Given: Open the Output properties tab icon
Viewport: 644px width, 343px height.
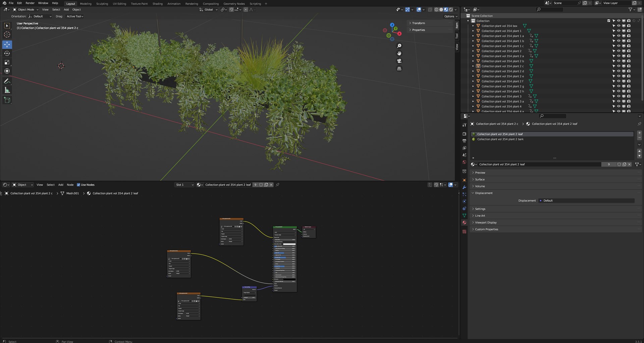Looking at the screenshot, I should [464, 141].
